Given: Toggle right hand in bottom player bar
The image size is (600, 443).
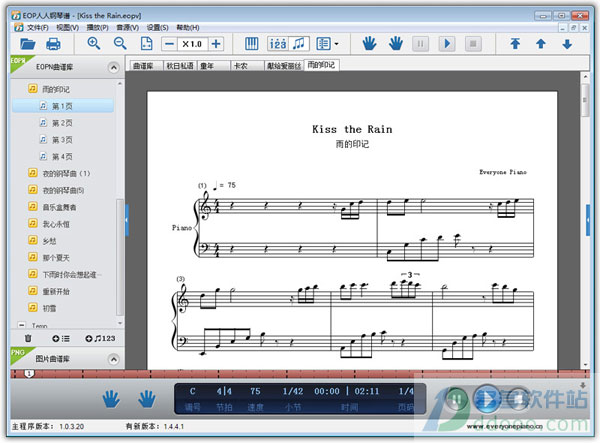Looking at the screenshot, I should 147,398.
